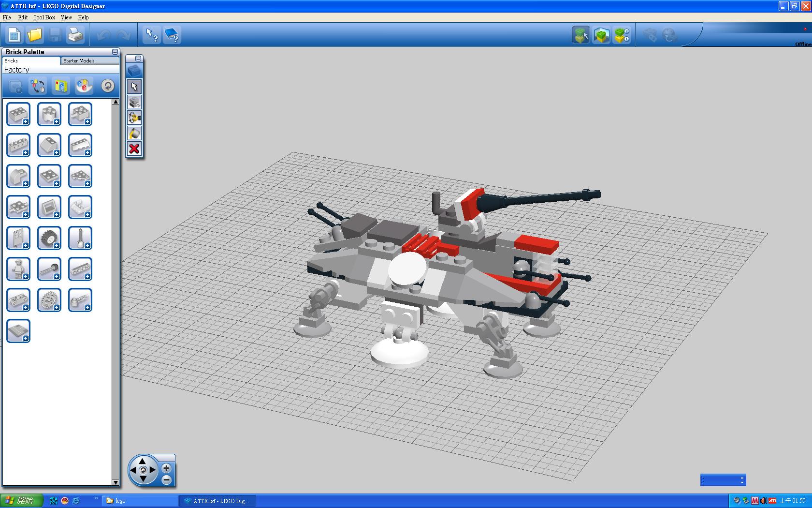This screenshot has width=812, height=508.
Task: Expand the tile panel brick category
Action: coord(49,207)
